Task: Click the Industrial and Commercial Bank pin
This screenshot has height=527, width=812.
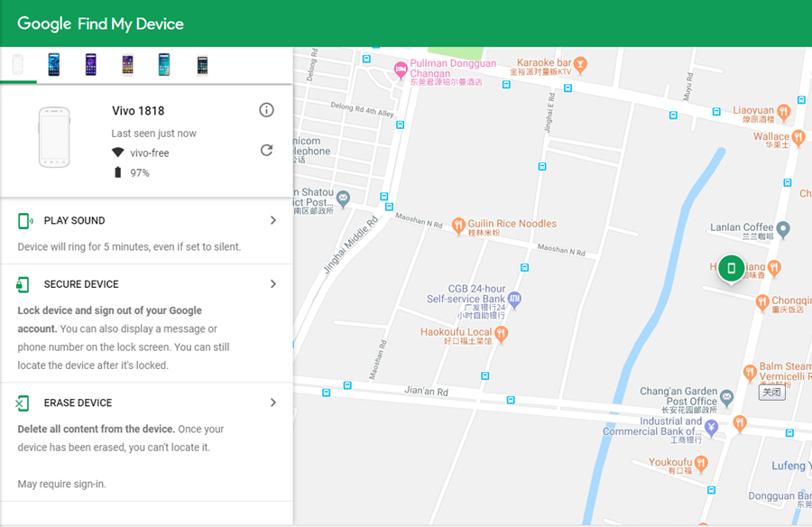Action: coord(712,428)
